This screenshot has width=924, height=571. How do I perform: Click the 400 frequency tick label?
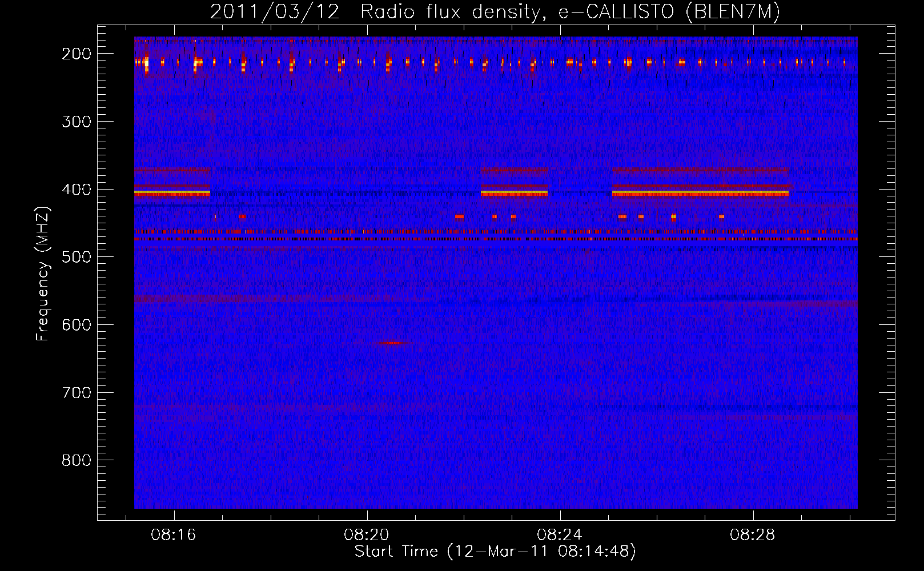point(77,190)
